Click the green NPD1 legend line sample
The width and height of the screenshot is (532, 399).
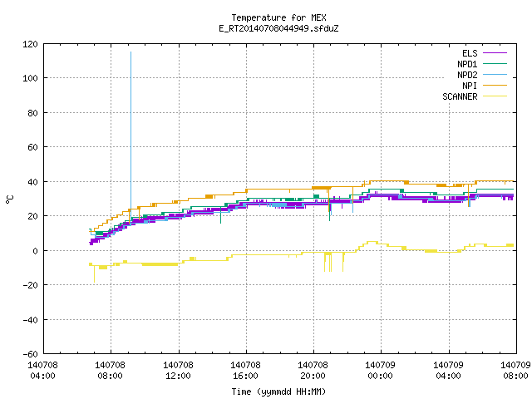tap(495, 64)
